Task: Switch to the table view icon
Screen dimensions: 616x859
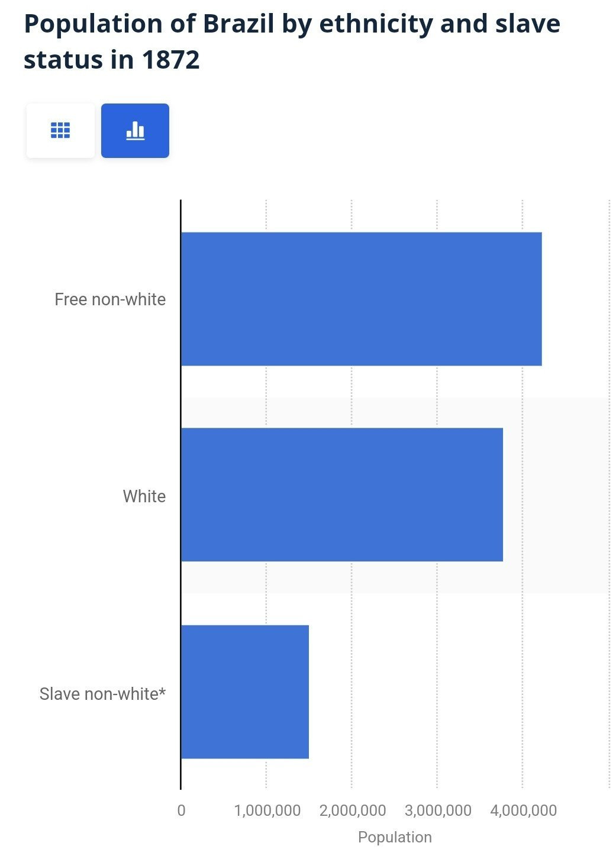Action: pos(60,131)
